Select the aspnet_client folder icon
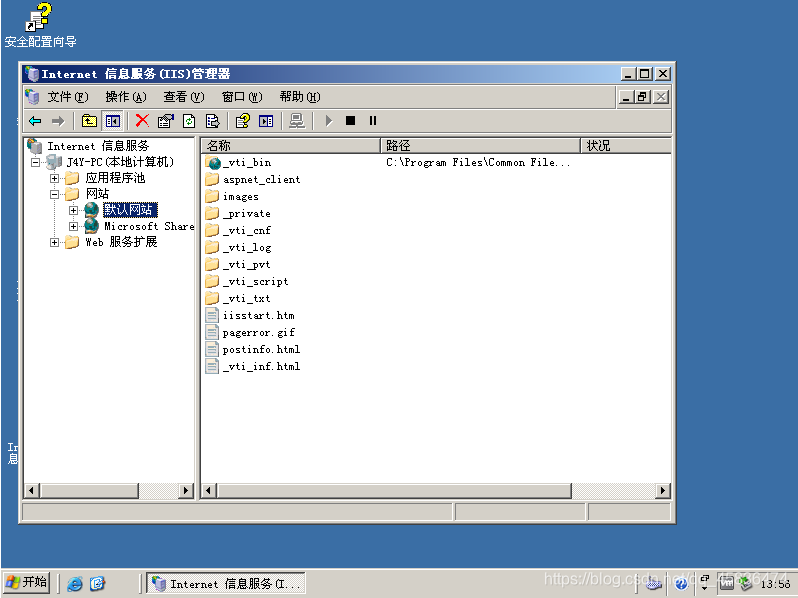 pos(212,180)
